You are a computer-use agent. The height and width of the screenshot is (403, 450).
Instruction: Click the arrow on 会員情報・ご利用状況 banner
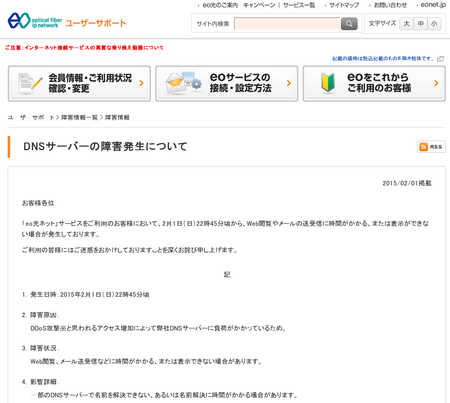click(141, 83)
